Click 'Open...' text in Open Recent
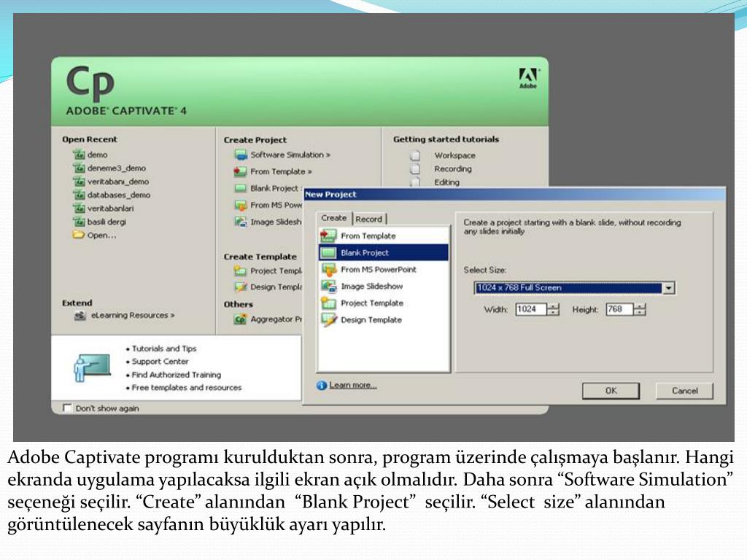This screenshot has height=560, width=747. point(101,236)
